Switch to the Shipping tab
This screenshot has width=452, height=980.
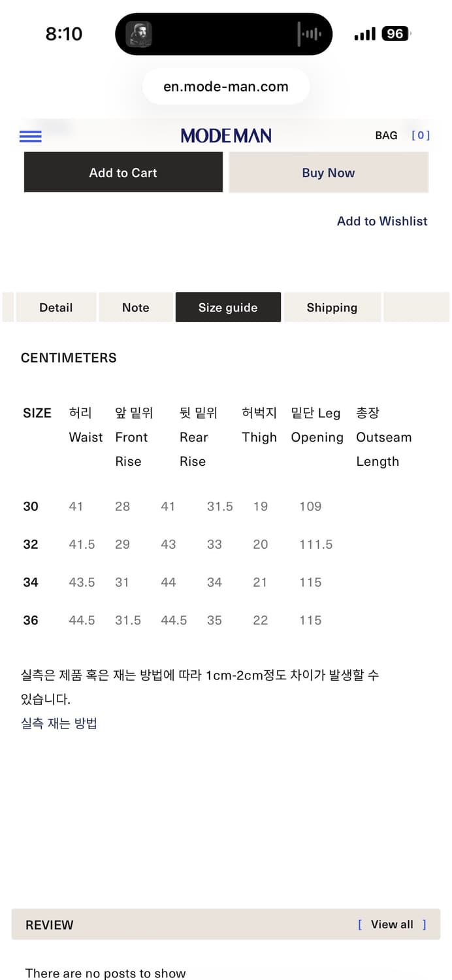click(332, 307)
